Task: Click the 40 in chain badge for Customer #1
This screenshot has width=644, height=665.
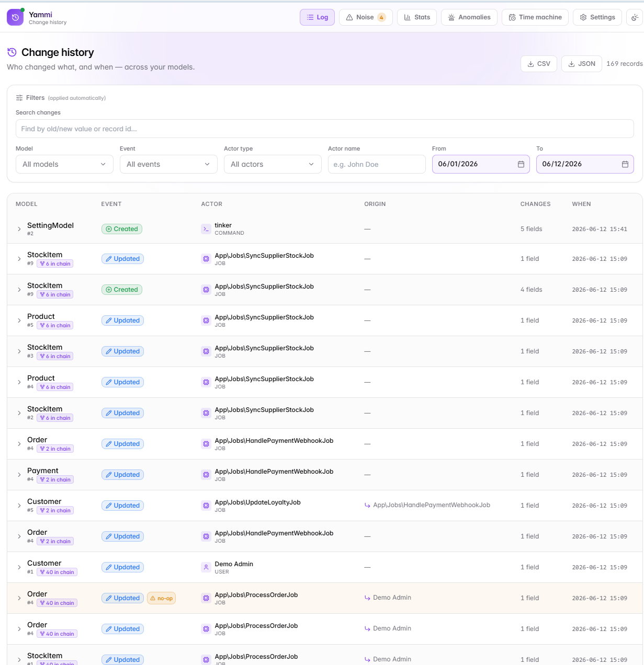Action: pos(57,572)
